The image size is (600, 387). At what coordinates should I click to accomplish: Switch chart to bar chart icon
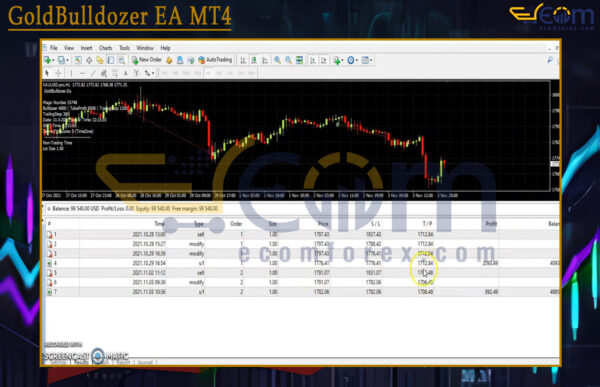243,60
